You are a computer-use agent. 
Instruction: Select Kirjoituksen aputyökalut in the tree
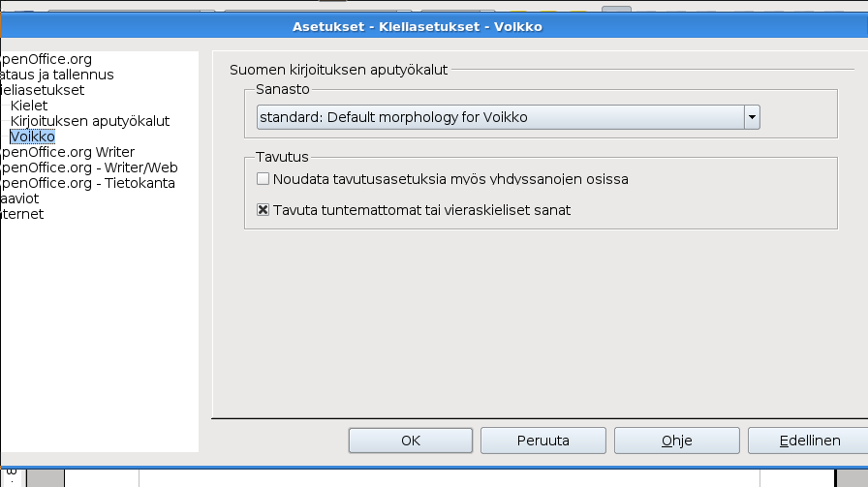[x=90, y=121]
